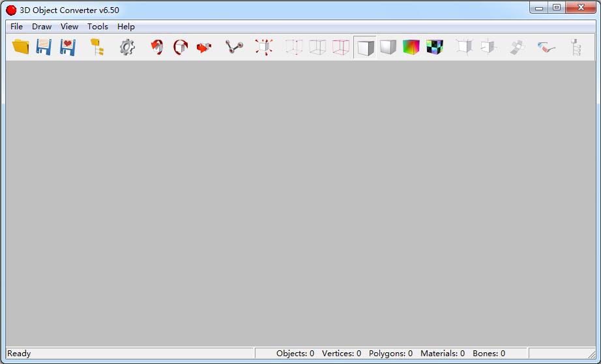
Task: Open the Draw menu
Action: pos(42,27)
